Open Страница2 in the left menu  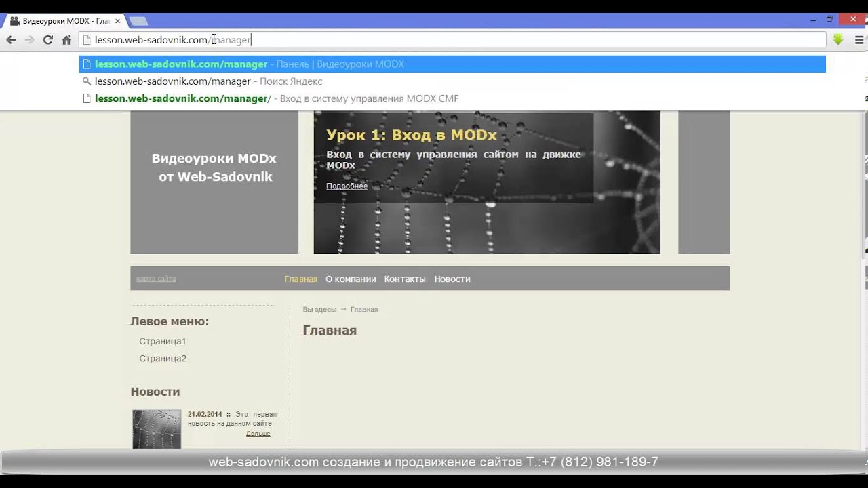point(163,358)
